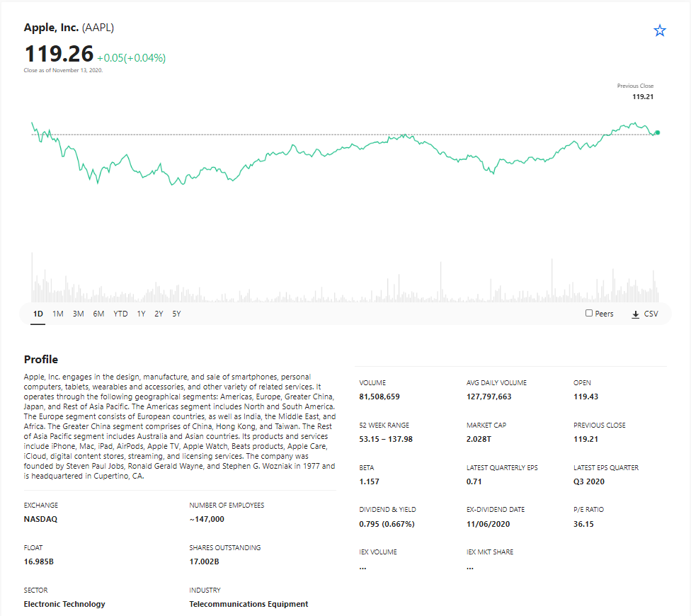Click the beta value 1.157

click(x=370, y=481)
